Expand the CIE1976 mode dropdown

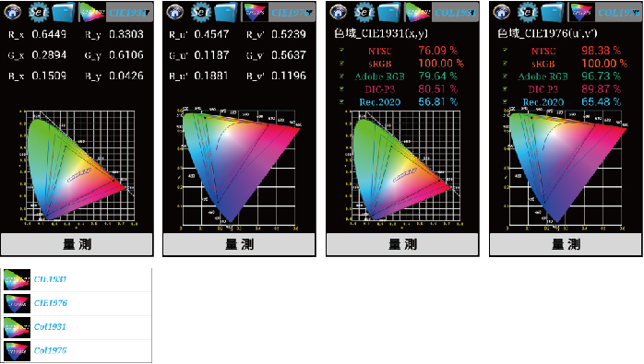[x=292, y=12]
